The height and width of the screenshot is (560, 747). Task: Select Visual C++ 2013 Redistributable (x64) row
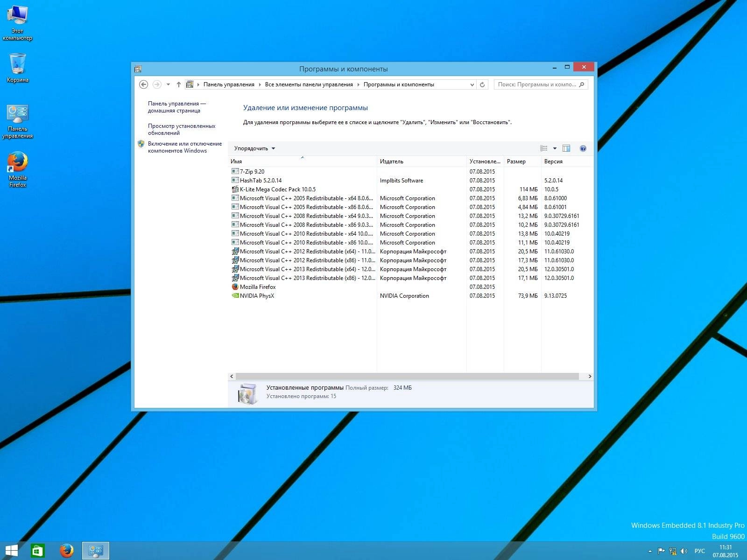point(410,269)
